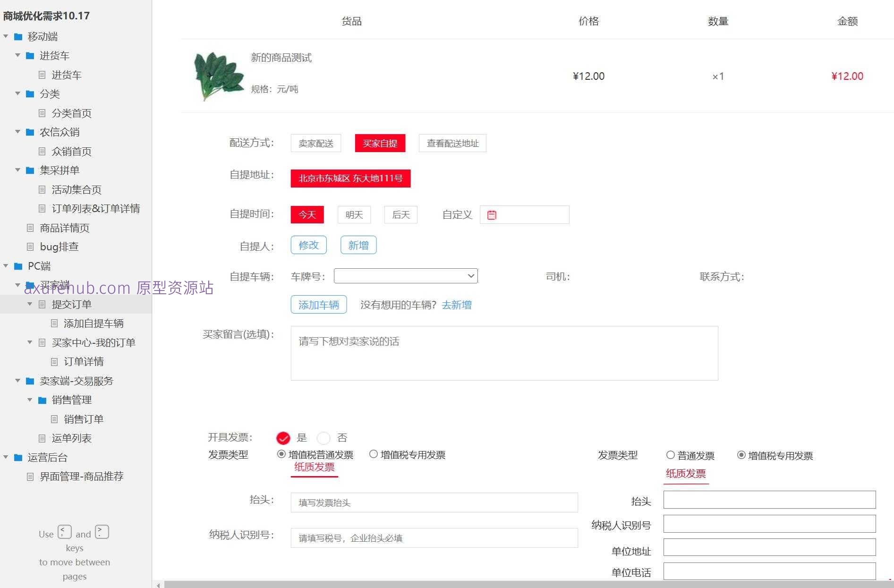Viewport: 894px width, 588px height.
Task: Click the page icon beside bug排查
Action: tap(30, 247)
